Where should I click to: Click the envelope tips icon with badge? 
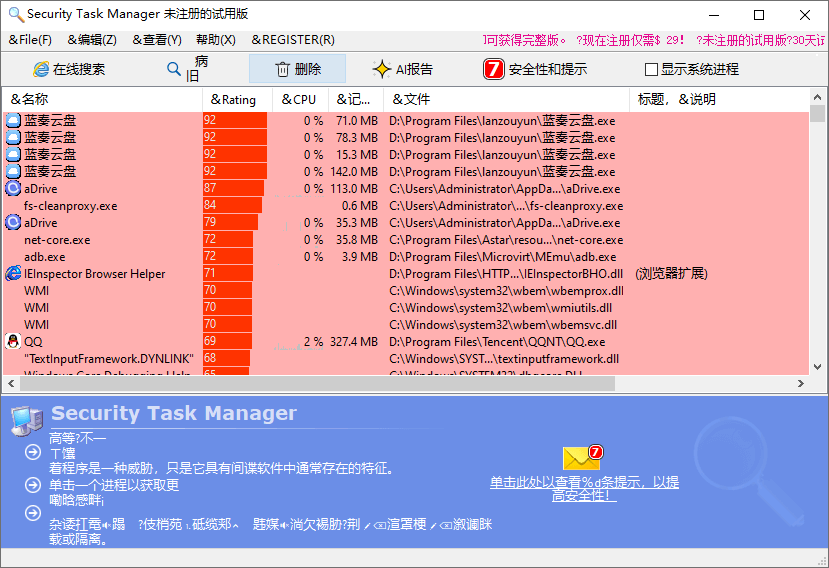(x=583, y=457)
